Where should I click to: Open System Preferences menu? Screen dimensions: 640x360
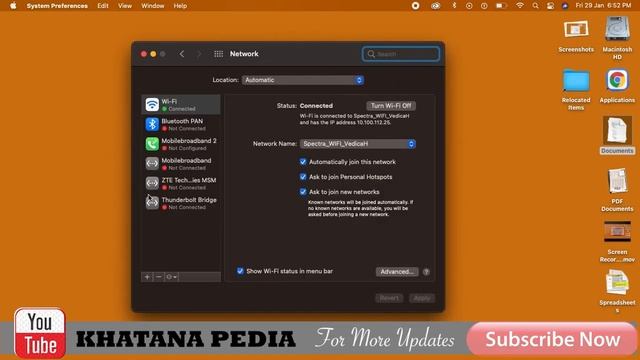57,6
